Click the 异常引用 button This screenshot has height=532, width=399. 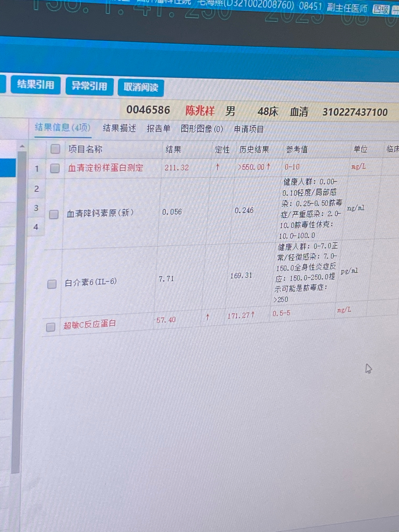[89, 86]
